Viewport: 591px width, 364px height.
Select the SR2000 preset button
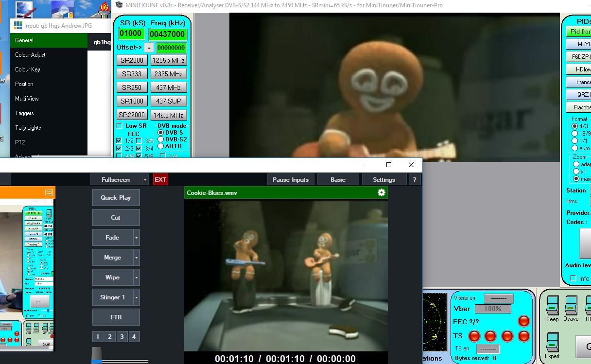coord(132,60)
